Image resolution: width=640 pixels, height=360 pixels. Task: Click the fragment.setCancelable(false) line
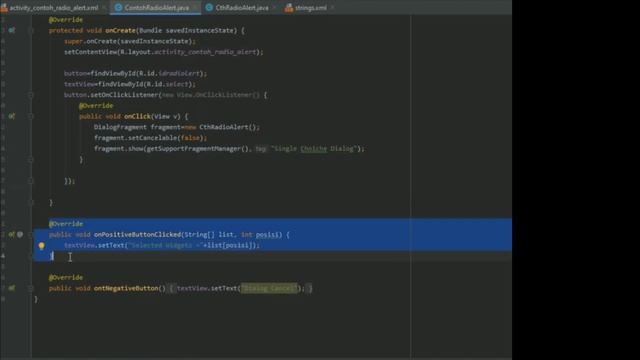(x=150, y=138)
